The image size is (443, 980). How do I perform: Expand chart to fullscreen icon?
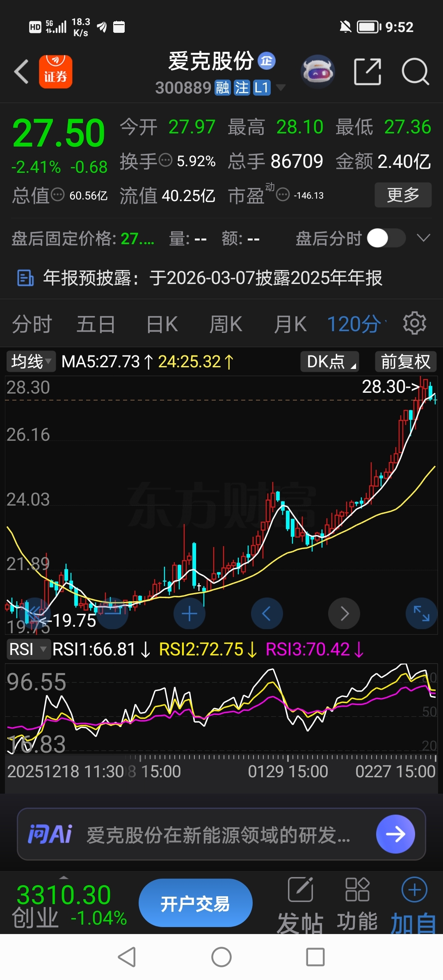(421, 614)
